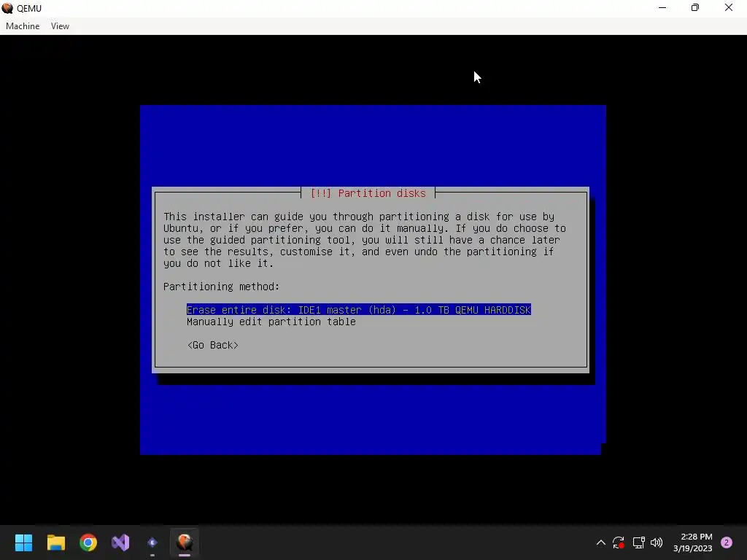Image resolution: width=747 pixels, height=560 pixels.
Task: Open the sync status tray icon
Action: (x=619, y=542)
